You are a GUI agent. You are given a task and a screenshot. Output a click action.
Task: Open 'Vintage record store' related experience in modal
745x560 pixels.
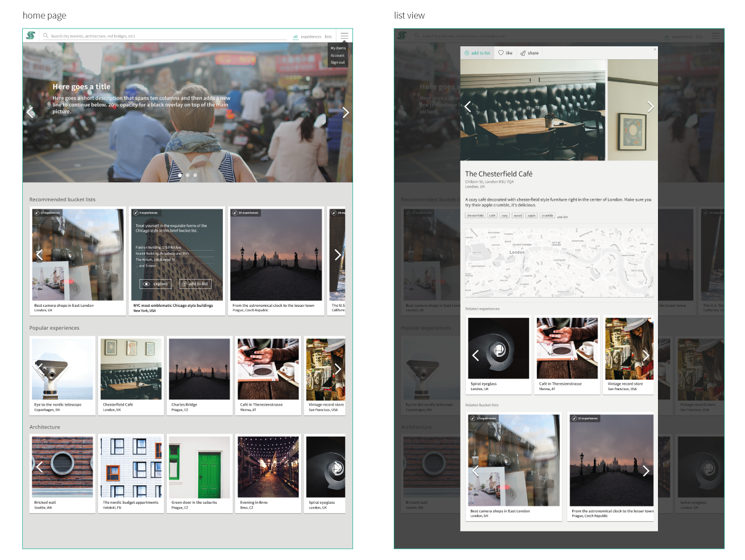[x=629, y=355]
